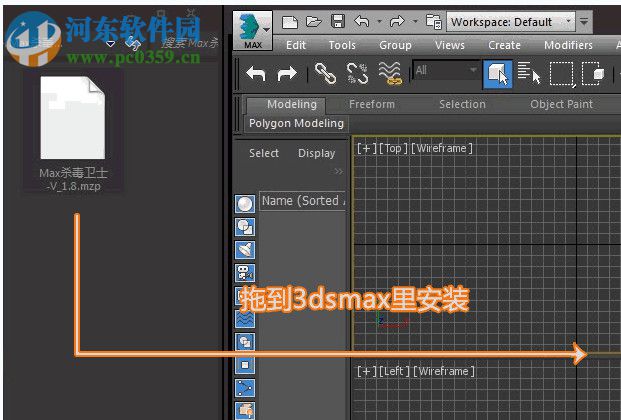Screen dimensions: 621x420
Task: Expand quick access toolbar customize arrow
Action: click(x=584, y=22)
